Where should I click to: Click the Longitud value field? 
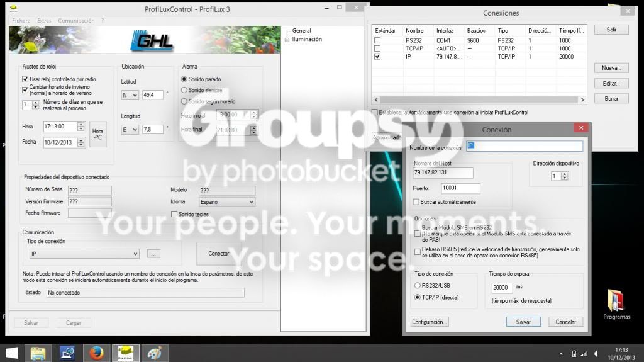tap(153, 130)
